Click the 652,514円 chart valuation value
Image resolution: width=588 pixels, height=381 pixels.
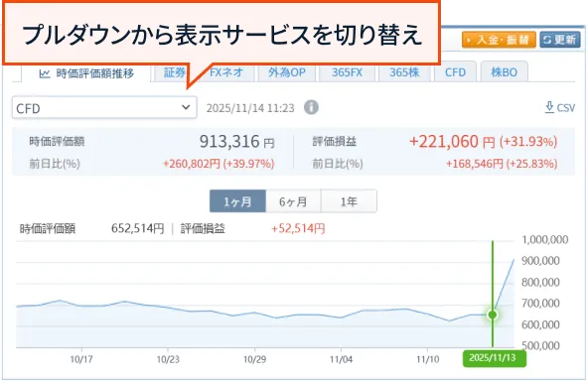(138, 228)
